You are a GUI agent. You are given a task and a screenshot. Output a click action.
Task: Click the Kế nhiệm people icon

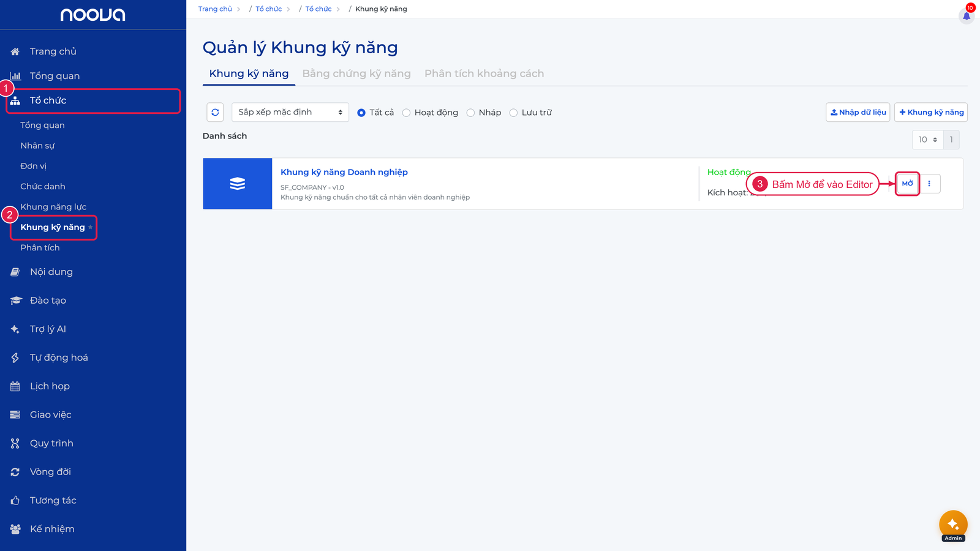[x=15, y=529]
